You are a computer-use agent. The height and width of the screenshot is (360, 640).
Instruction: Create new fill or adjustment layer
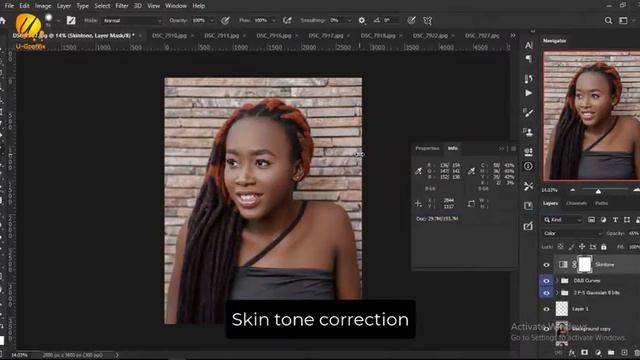coord(598,352)
